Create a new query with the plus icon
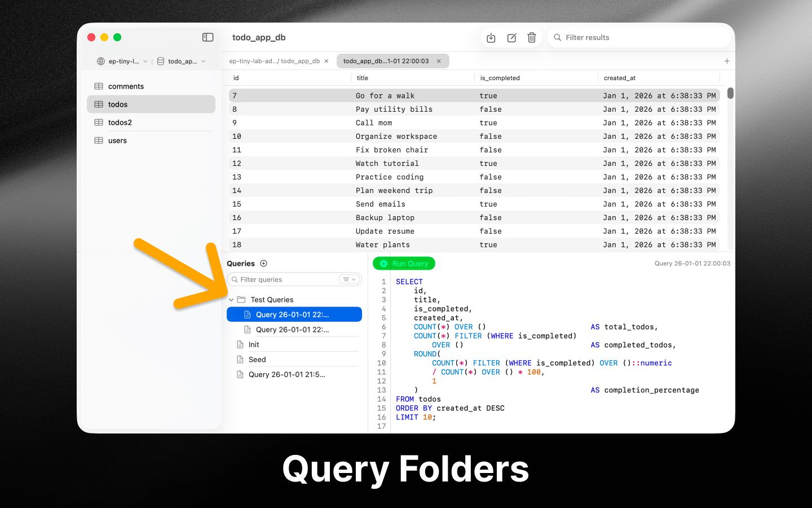This screenshot has width=812, height=508. click(x=264, y=263)
